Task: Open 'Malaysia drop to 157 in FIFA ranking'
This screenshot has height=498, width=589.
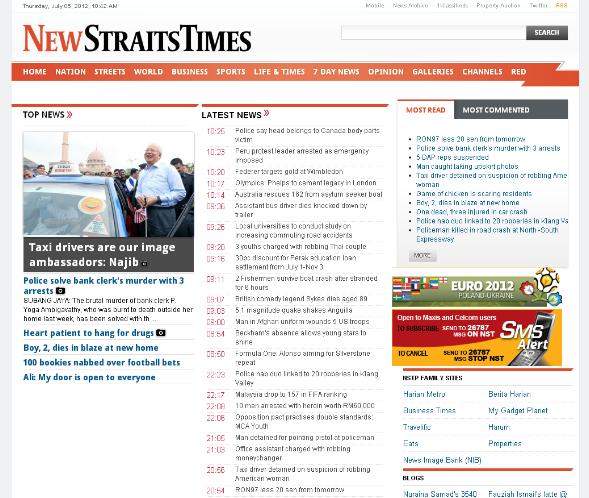Action: [291, 394]
